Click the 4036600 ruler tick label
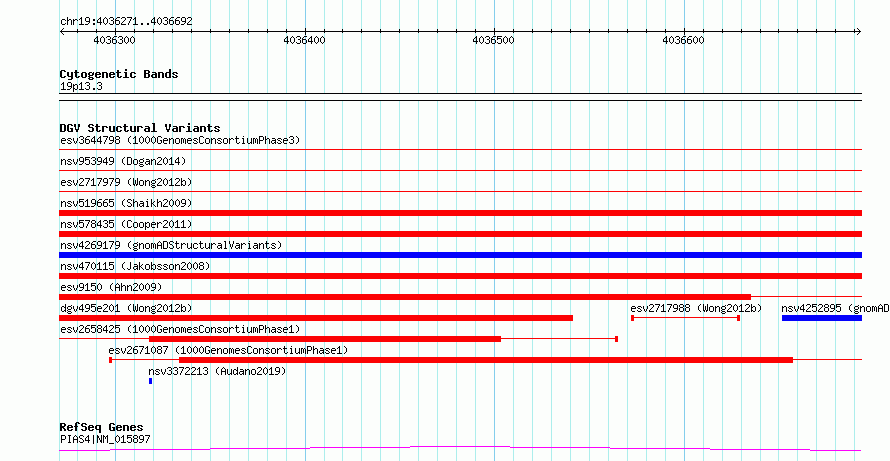Image resolution: width=890 pixels, height=461 pixels. pos(683,41)
